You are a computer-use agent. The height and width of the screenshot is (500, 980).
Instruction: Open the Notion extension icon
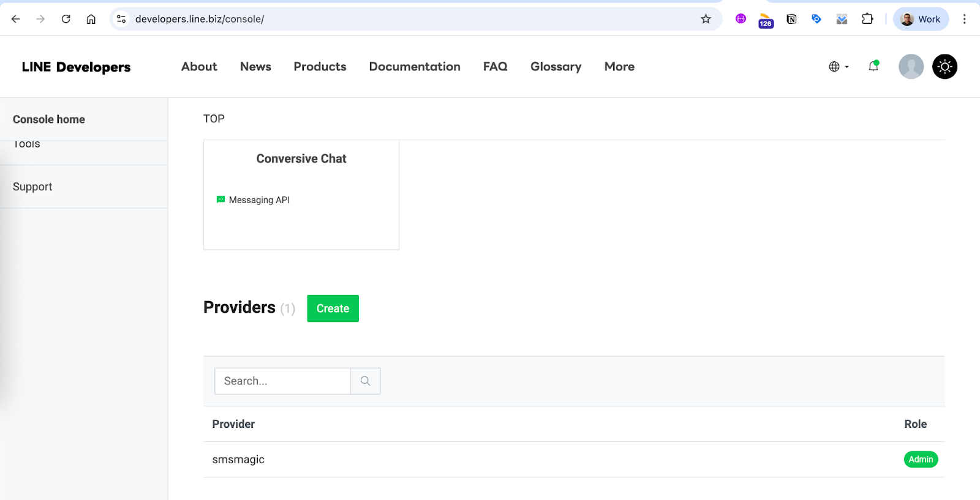tap(791, 19)
